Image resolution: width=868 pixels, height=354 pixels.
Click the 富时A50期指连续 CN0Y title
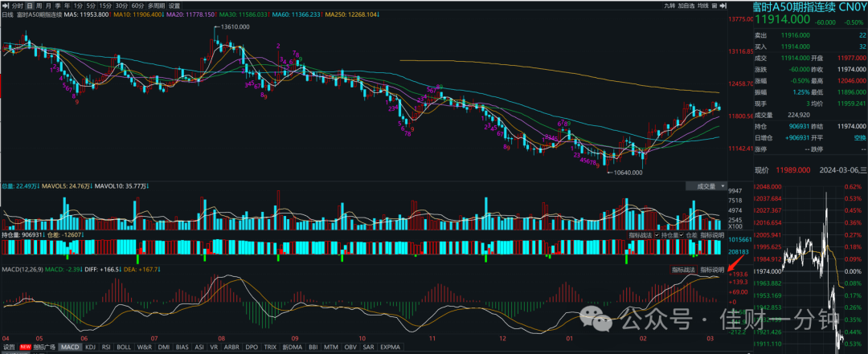point(810,6)
